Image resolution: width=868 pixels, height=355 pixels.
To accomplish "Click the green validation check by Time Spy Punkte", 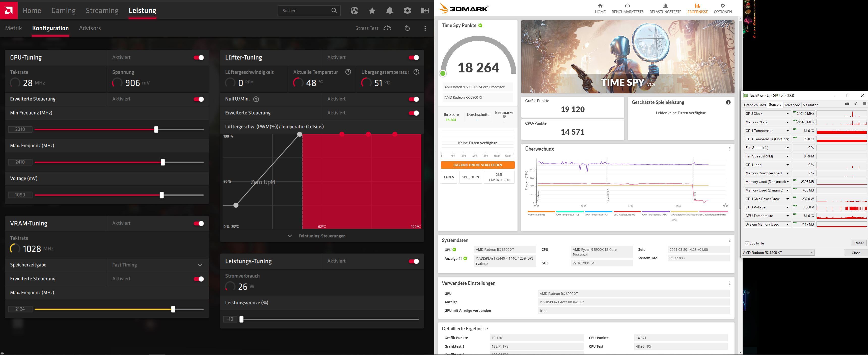I will coord(480,25).
